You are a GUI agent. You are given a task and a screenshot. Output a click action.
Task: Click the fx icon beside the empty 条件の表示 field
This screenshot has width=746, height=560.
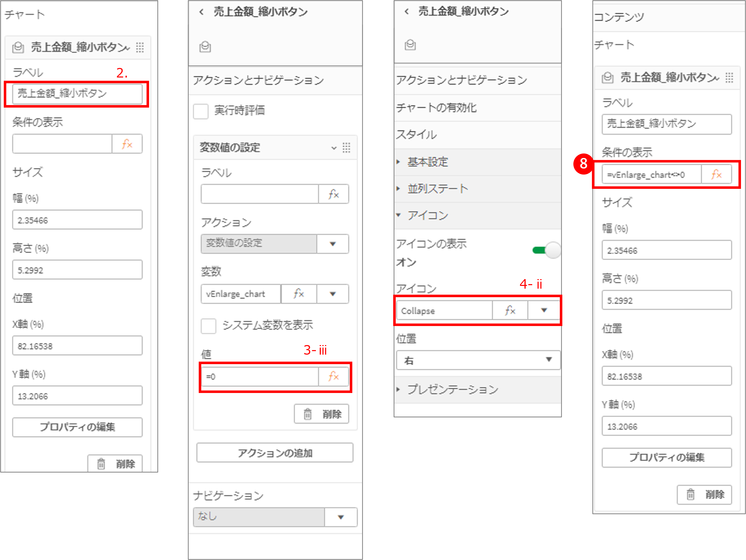[x=127, y=144]
